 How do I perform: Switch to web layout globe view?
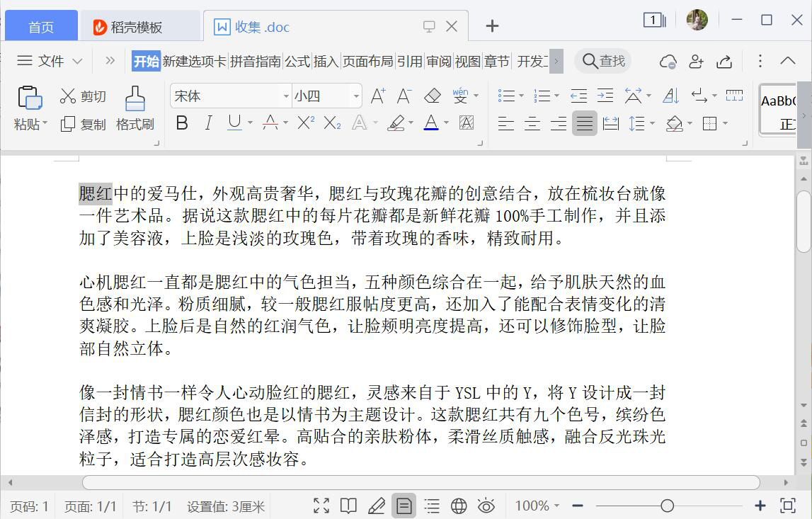tap(458, 506)
